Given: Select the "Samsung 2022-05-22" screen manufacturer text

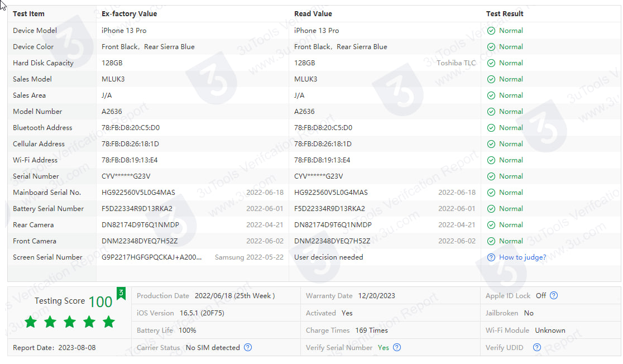Looking at the screenshot, I should pyautogui.click(x=249, y=257).
